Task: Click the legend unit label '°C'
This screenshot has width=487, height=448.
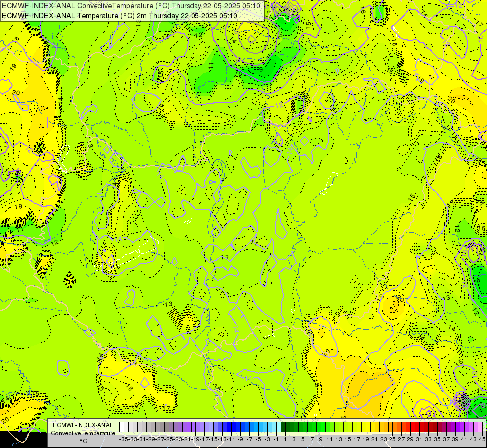Action: tap(83, 441)
